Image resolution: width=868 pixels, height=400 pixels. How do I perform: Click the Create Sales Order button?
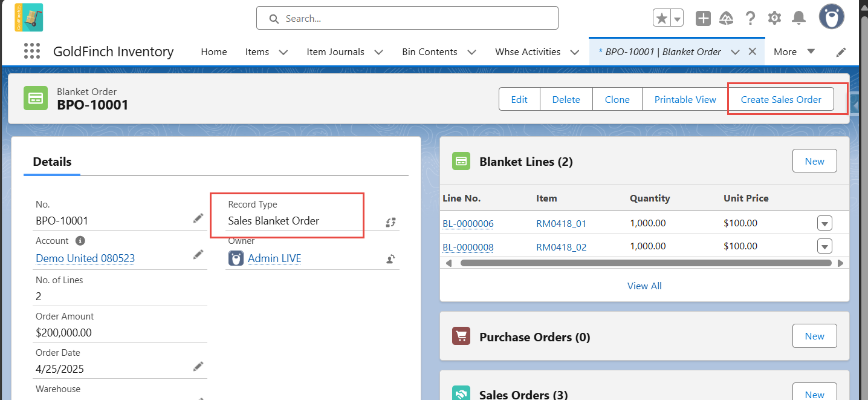tap(781, 99)
